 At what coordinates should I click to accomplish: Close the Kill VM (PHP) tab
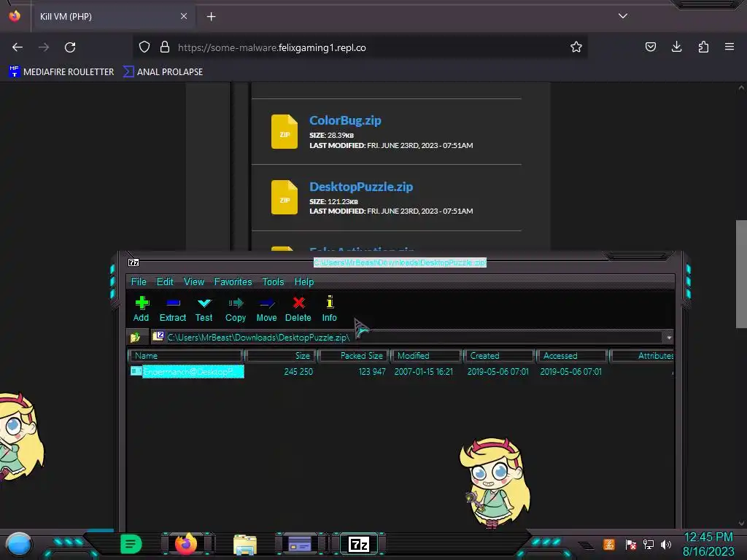pos(184,16)
